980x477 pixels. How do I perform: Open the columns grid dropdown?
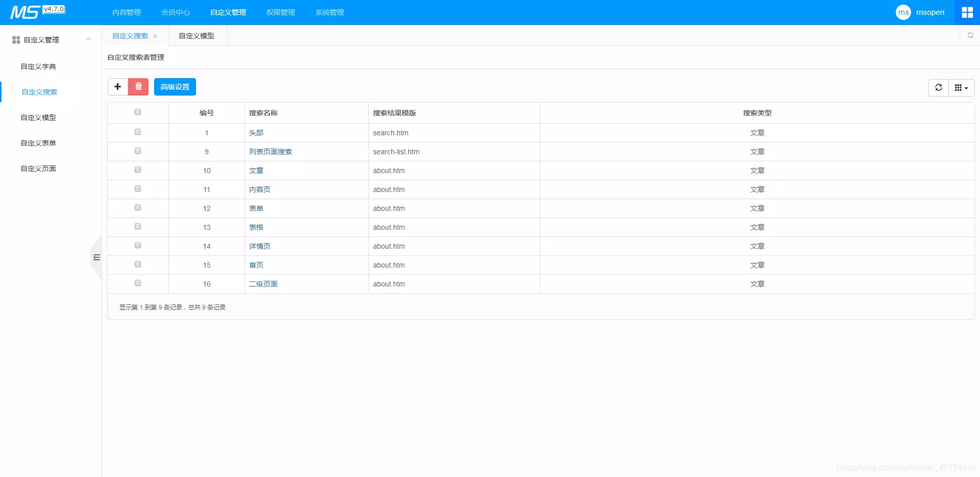point(962,88)
